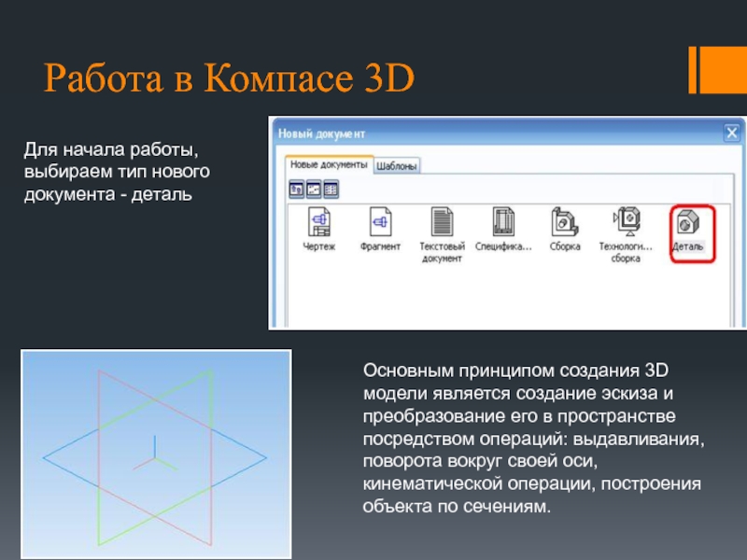Choose the Фрагмент document icon
This screenshot has width=747, height=560.
[380, 221]
